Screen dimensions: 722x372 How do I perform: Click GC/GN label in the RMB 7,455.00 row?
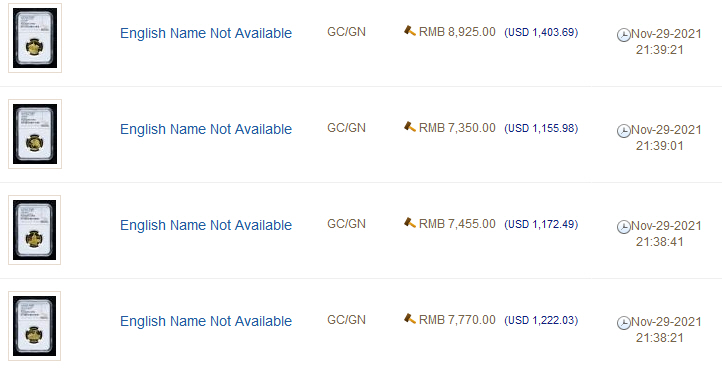pos(346,224)
